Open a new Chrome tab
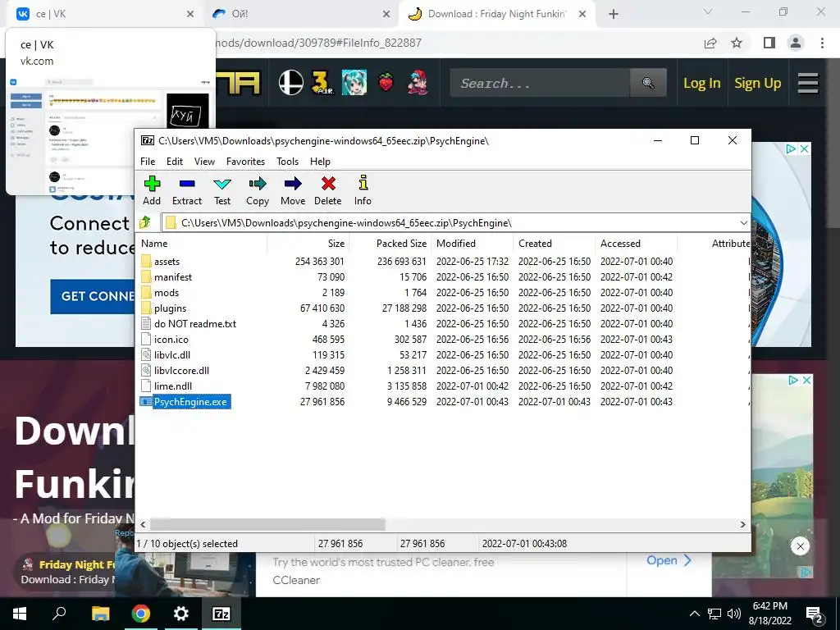 pyautogui.click(x=614, y=14)
